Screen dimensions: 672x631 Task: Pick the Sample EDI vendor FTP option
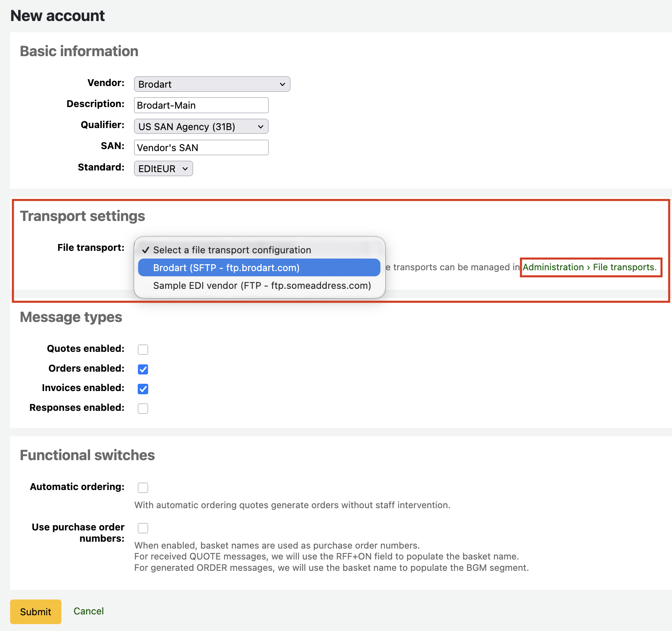(262, 286)
